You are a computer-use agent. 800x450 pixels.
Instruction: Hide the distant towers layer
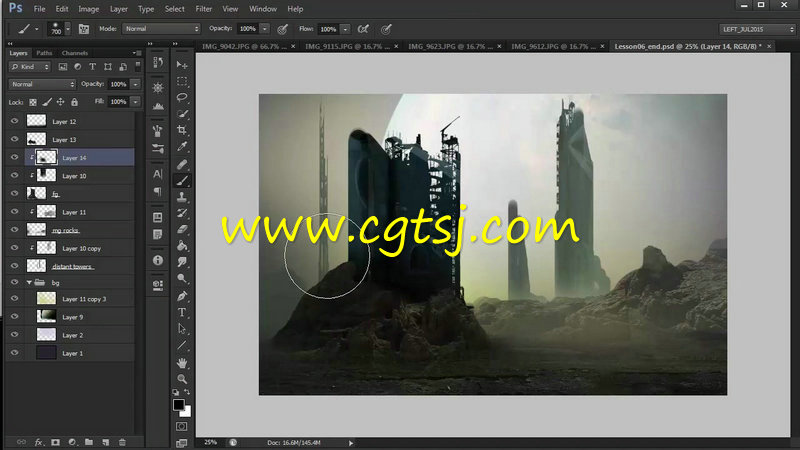(x=14, y=266)
